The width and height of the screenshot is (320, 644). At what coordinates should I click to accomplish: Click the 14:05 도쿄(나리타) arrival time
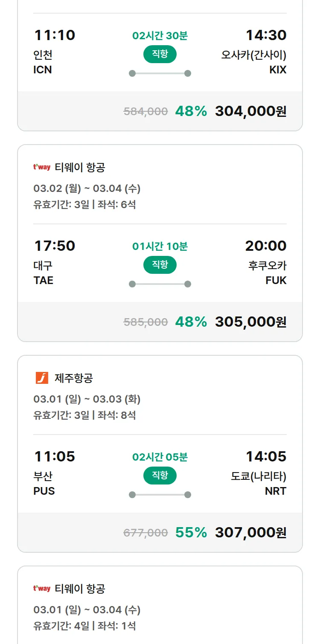point(266,456)
